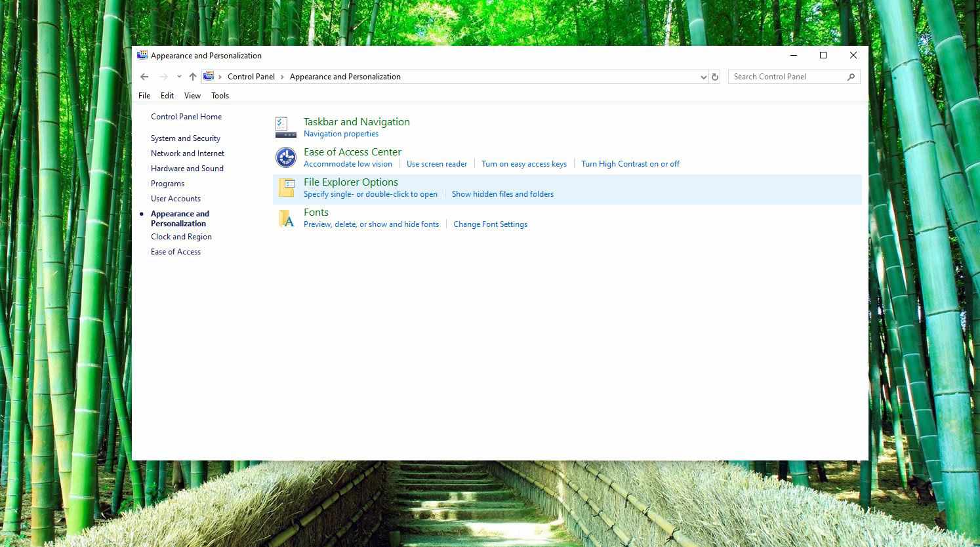This screenshot has width=980, height=547.
Task: Select Appearance and Personalization in sidebar
Action: [x=180, y=218]
